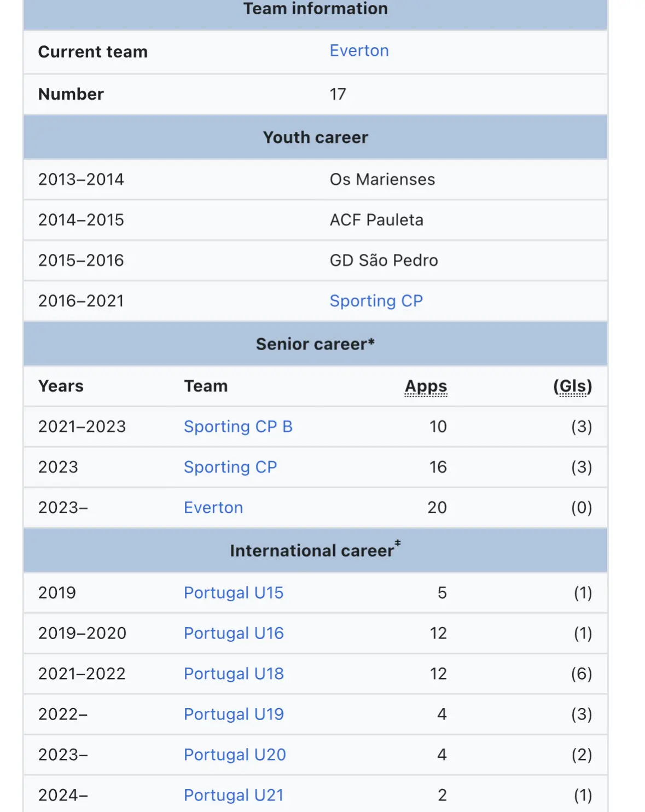This screenshot has height=812, width=645.
Task: Click the Portugal U19 link
Action: pos(234,715)
